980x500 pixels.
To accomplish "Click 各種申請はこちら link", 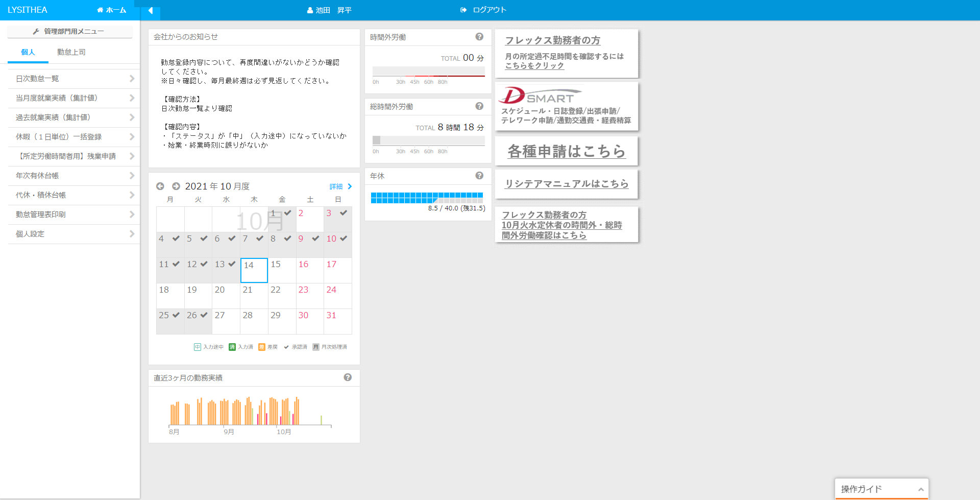I will point(566,151).
